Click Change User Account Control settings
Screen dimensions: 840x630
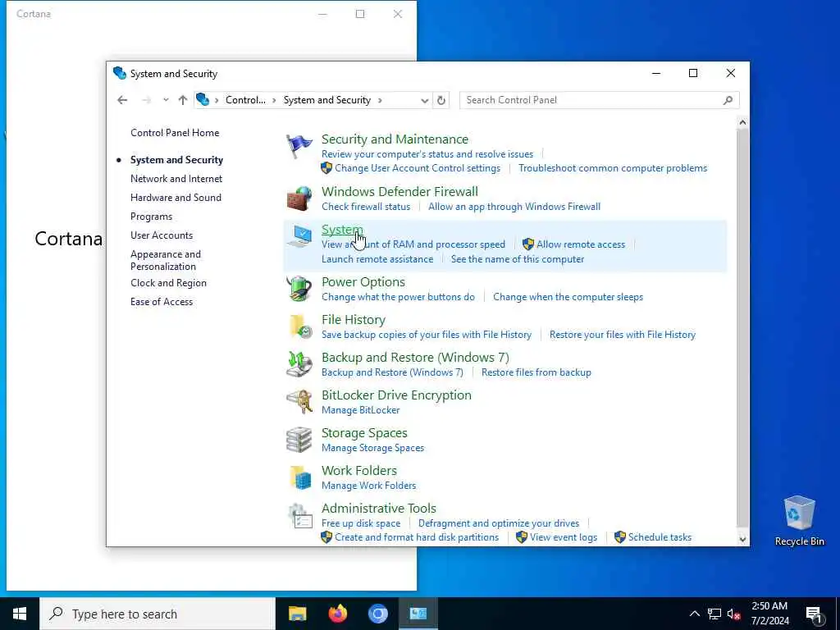point(418,168)
